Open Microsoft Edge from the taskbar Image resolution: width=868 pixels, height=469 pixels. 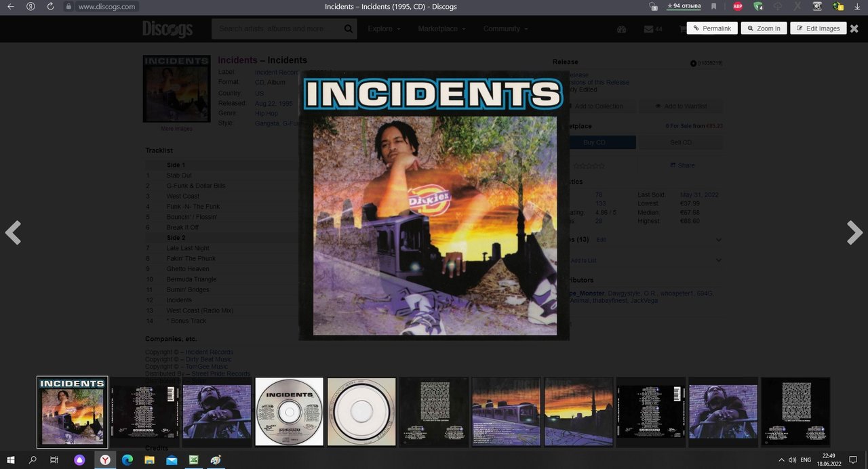[x=127, y=460]
